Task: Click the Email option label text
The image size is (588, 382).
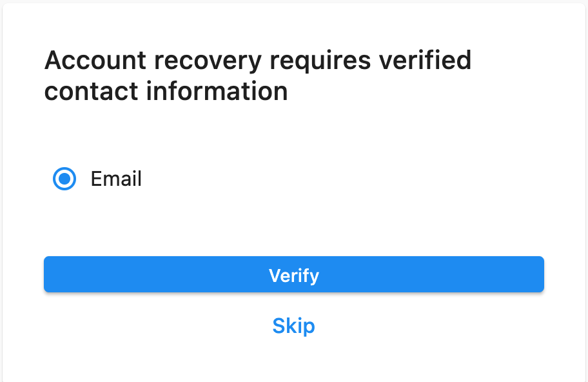Action: pyautogui.click(x=116, y=179)
